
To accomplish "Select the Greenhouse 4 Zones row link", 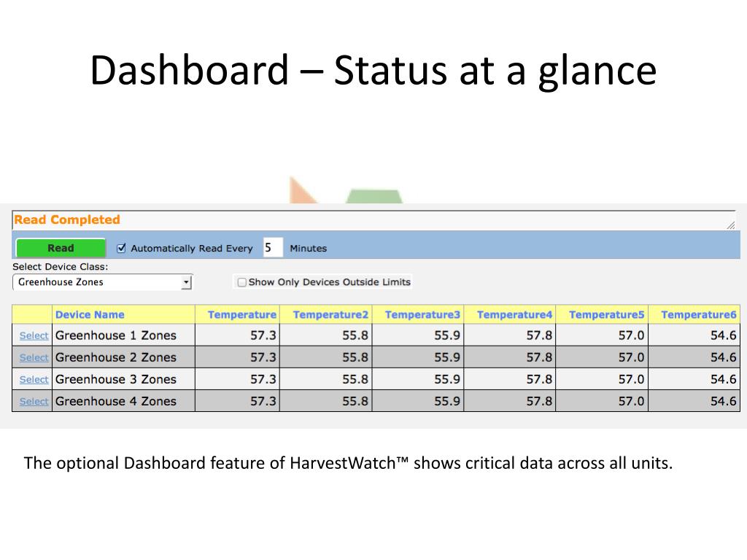I will (34, 402).
